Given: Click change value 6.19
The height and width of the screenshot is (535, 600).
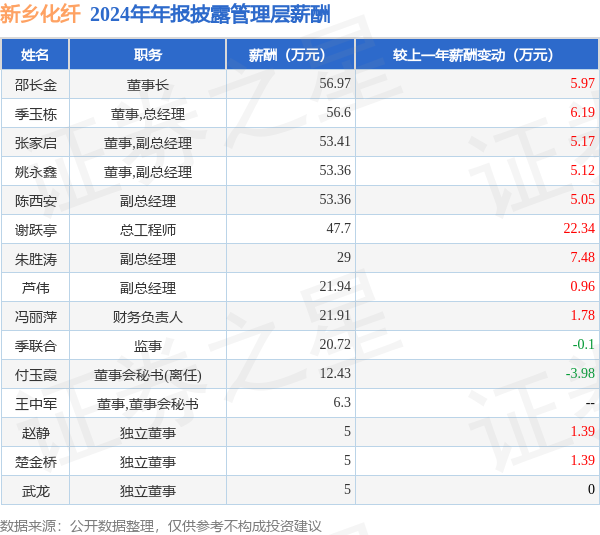Looking at the screenshot, I should pyautogui.click(x=582, y=112).
